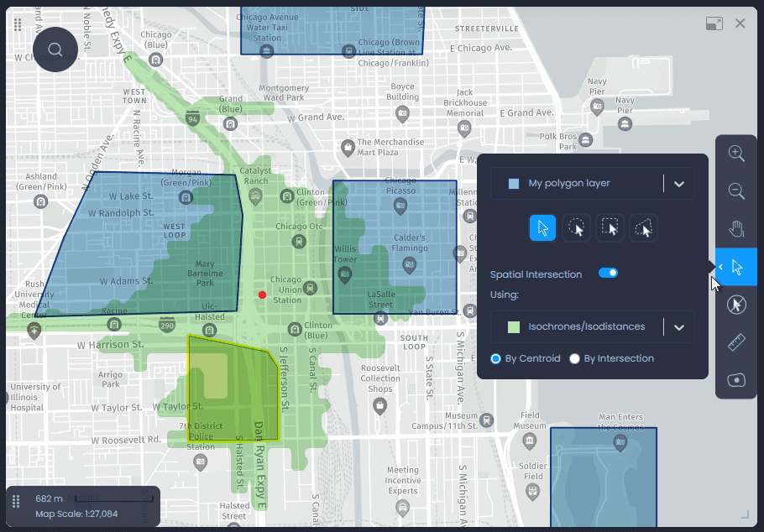Click the restore window size icon
Screen dimensions: 764x532
point(714,23)
